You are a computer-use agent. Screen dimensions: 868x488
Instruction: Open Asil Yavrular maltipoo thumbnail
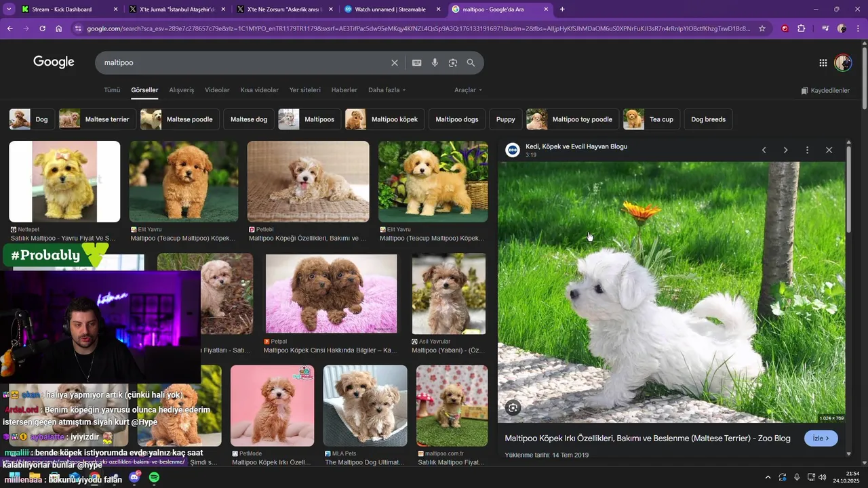(x=449, y=293)
